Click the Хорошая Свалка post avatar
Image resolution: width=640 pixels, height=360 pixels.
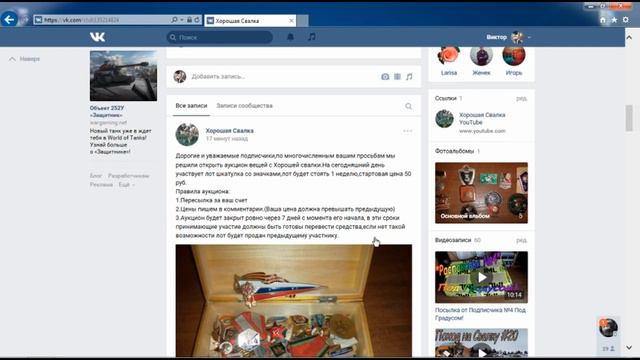187,134
